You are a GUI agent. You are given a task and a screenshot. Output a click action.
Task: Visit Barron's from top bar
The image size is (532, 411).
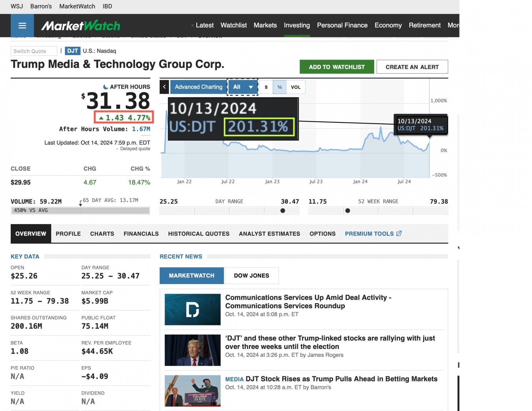41,6
